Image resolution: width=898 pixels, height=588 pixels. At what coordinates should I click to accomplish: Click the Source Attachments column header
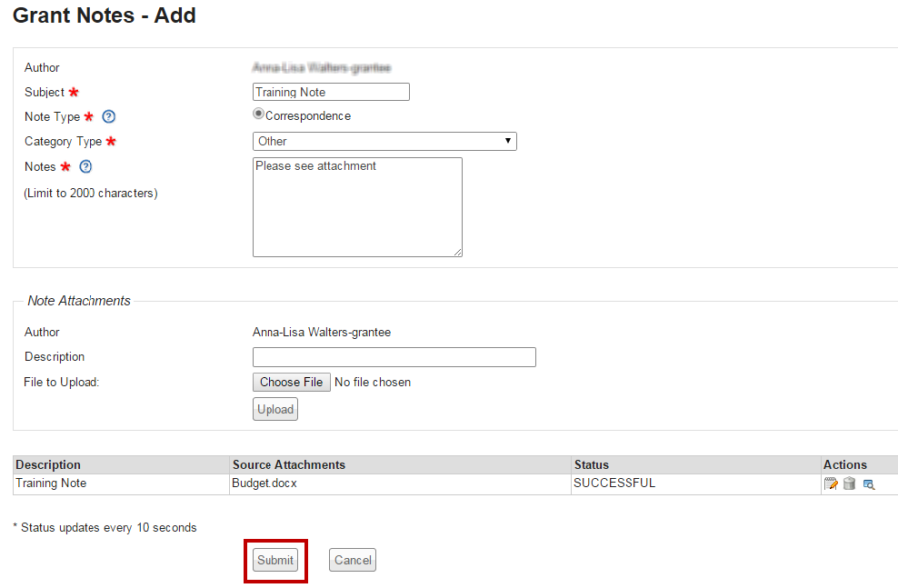(288, 464)
